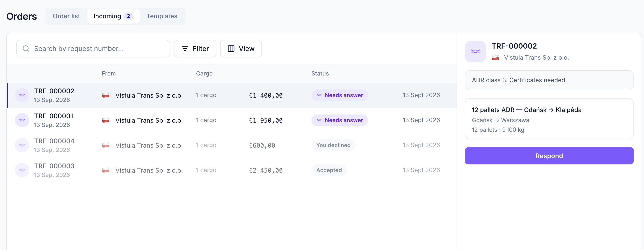This screenshot has height=250, width=644.
Task: Select request number TRF-000004
Action: tap(54, 141)
